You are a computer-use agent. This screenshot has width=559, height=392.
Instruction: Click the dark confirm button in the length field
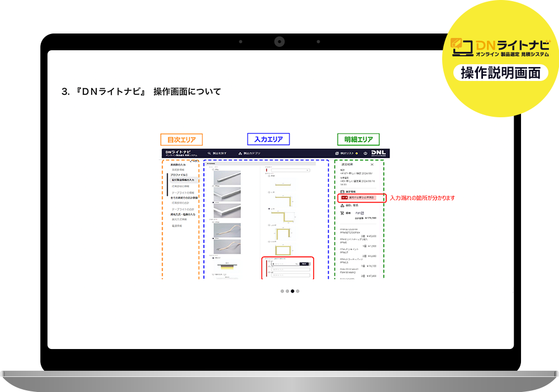[x=304, y=264]
